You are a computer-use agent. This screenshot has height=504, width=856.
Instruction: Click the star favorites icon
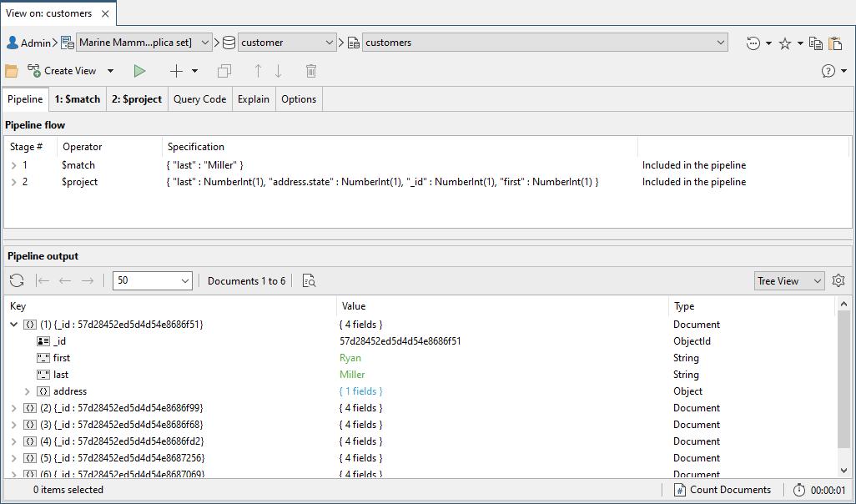click(x=784, y=43)
